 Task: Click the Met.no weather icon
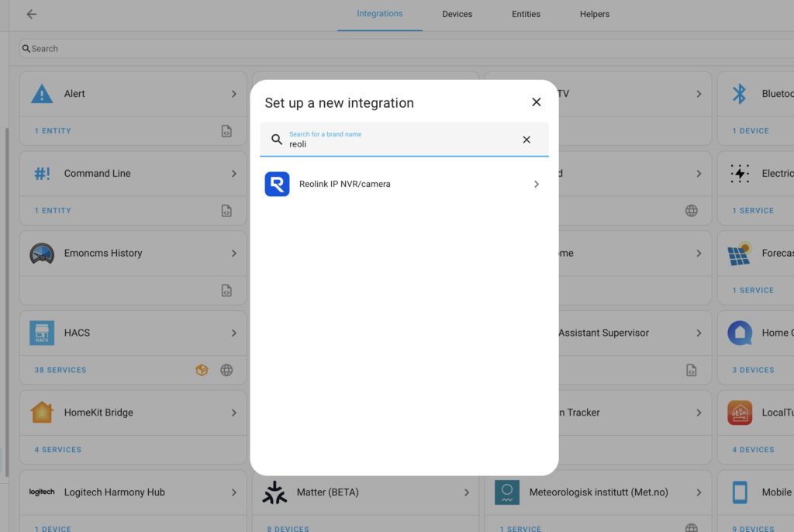(x=507, y=492)
